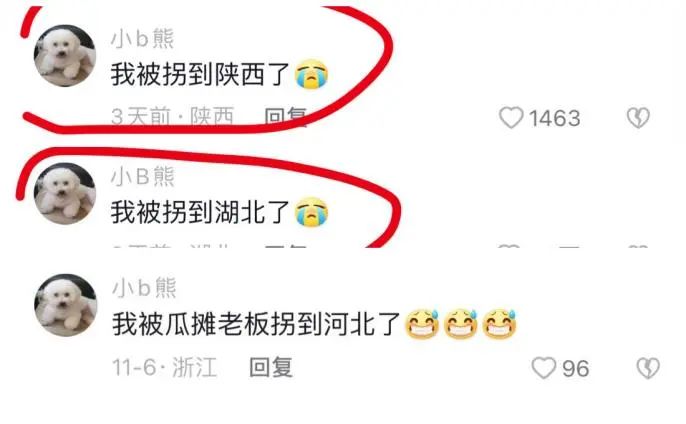Tap the 11-6·浙江 timestamp label

coord(164,367)
